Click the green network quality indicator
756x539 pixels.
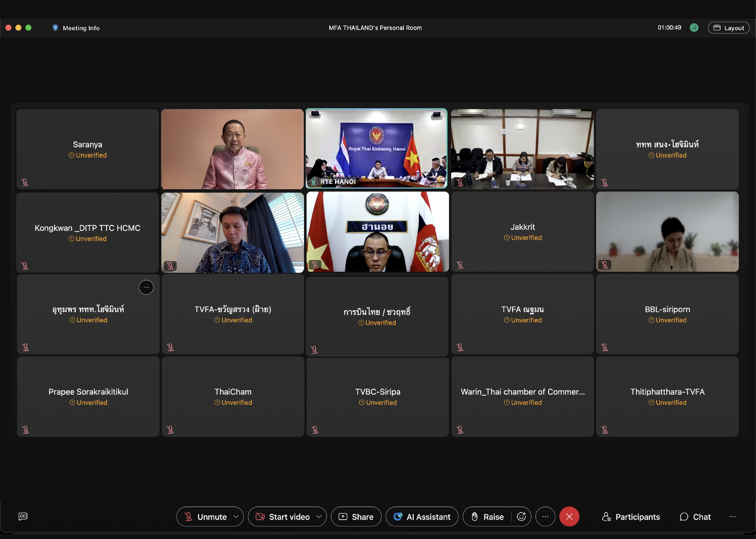(694, 28)
